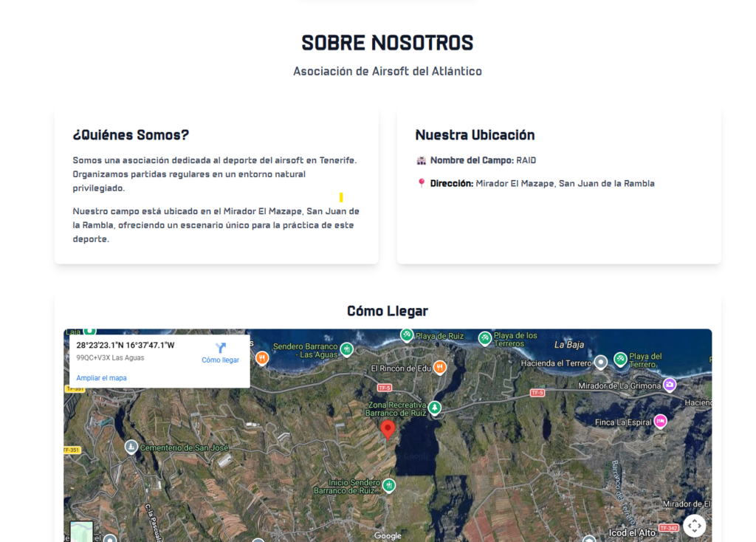This screenshot has width=756, height=542.
Task: Click the Cementerio de San José marker
Action: 131,447
